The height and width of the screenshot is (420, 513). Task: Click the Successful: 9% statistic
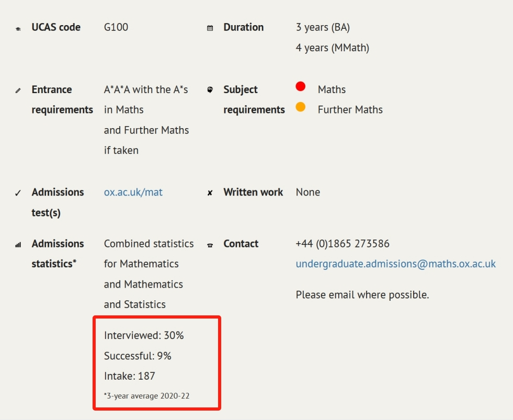138,356
